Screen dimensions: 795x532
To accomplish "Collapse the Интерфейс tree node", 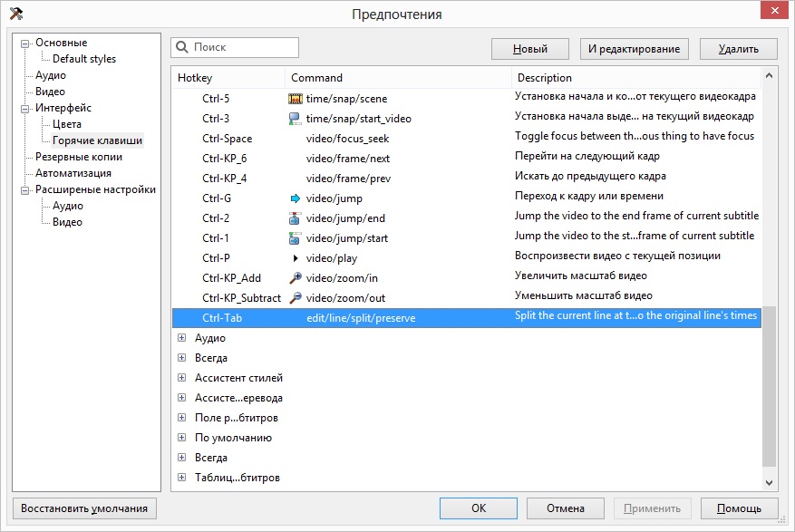I will coord(25,109).
